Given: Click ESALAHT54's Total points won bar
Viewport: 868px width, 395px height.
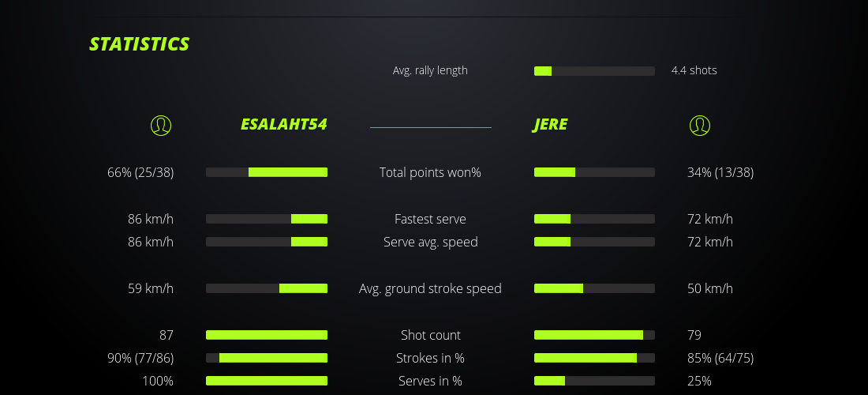Looking at the screenshot, I should click(x=267, y=172).
